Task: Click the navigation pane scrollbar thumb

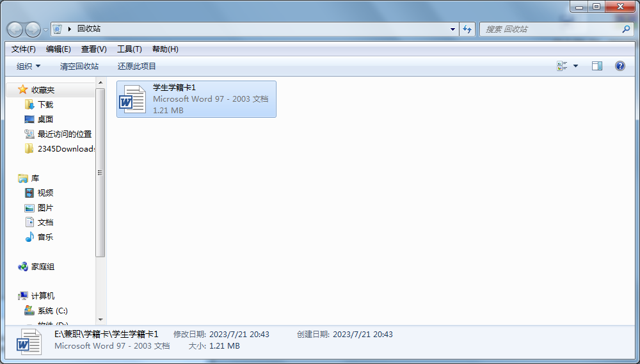Action: (x=100, y=173)
